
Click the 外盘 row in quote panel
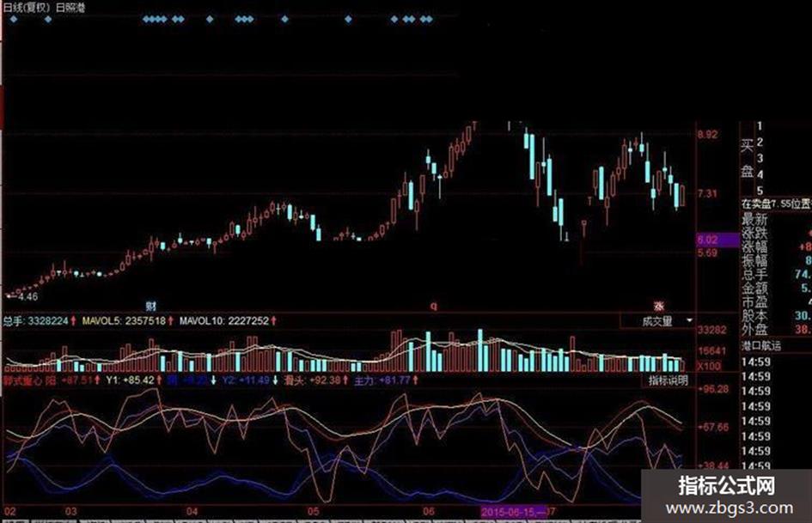pyautogui.click(x=776, y=329)
